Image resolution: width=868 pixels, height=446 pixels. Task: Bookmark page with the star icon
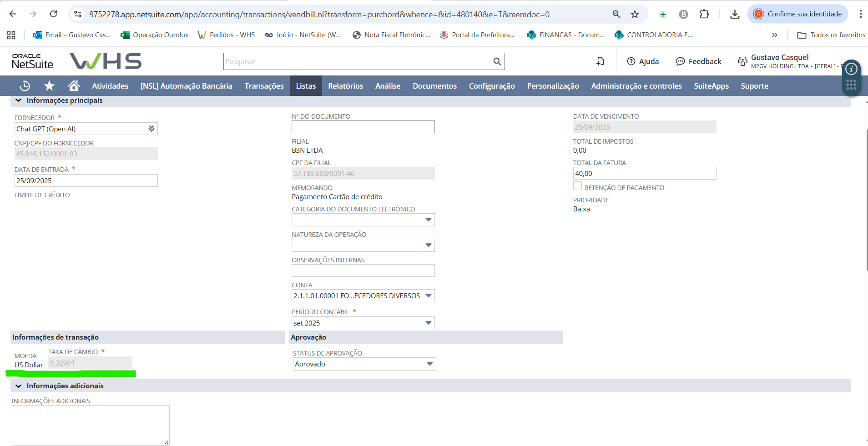click(x=635, y=14)
